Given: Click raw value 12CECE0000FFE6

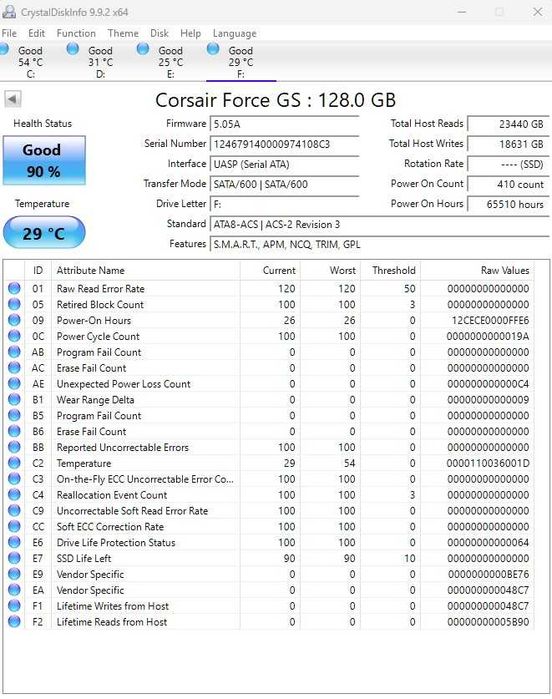Looking at the screenshot, I should pos(490,321).
